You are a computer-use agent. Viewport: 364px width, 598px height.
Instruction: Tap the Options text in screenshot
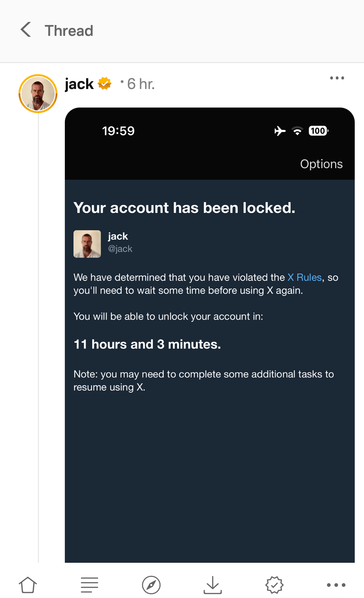(321, 164)
